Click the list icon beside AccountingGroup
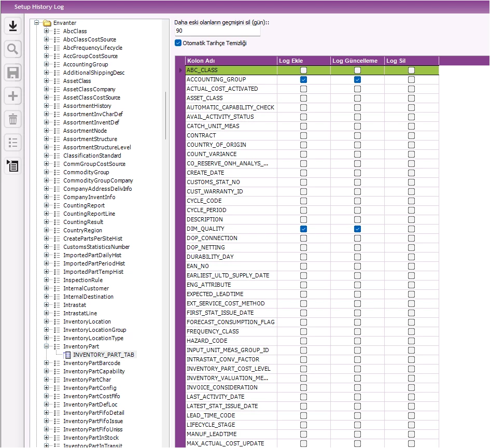 coord(57,64)
